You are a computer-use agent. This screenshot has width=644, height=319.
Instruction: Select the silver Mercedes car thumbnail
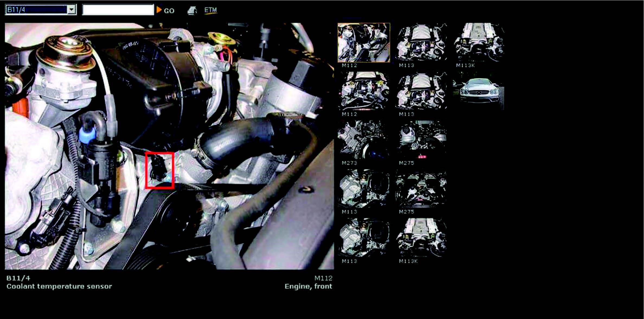(479, 91)
